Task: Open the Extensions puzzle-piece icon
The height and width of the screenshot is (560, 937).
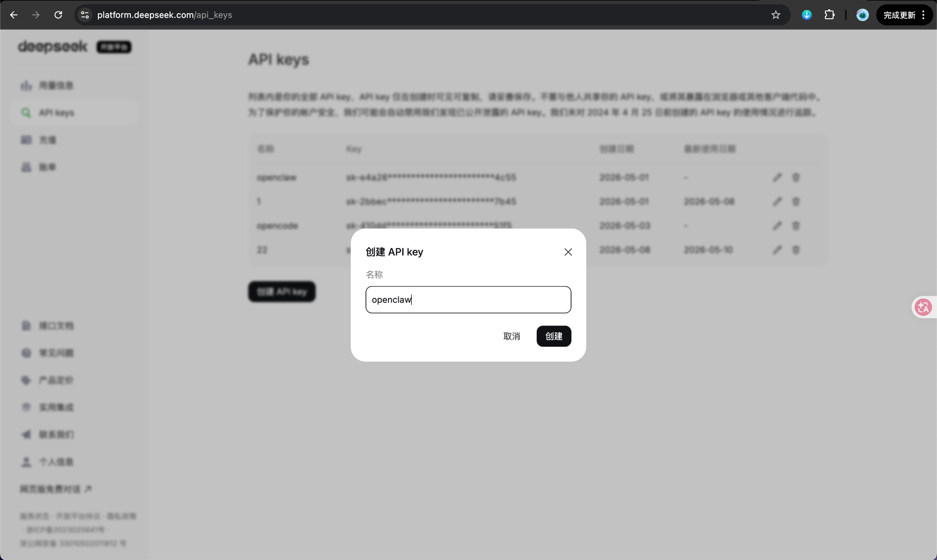Action: pyautogui.click(x=829, y=15)
